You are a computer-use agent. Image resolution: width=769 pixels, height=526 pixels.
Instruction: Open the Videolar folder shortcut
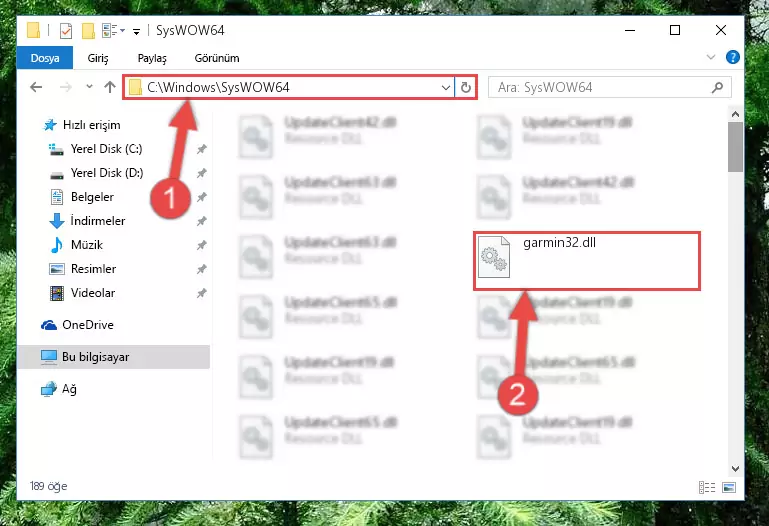tap(93, 293)
